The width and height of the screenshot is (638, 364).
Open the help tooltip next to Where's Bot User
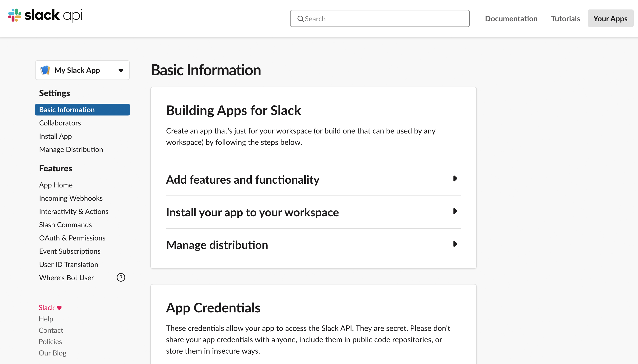click(121, 278)
